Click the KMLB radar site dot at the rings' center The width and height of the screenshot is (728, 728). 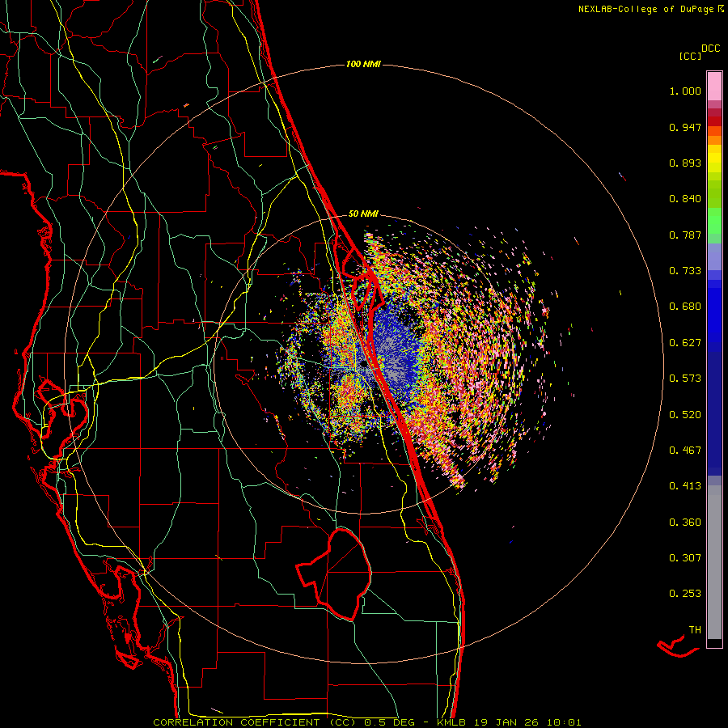(x=363, y=365)
